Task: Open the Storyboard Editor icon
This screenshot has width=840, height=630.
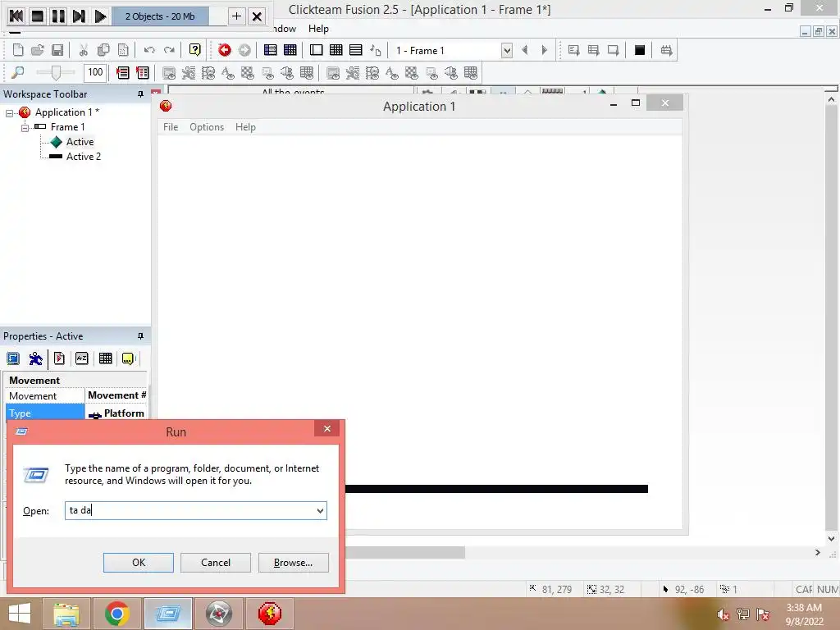Action: [271, 50]
